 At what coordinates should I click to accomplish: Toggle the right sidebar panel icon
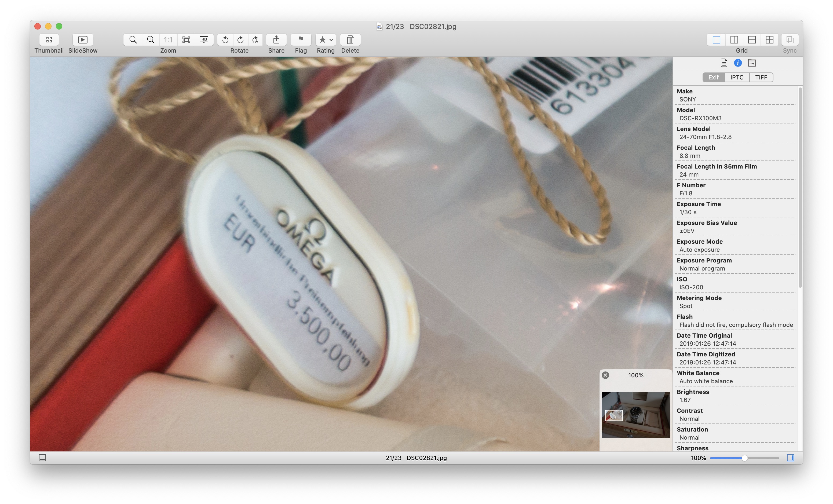pos(790,458)
